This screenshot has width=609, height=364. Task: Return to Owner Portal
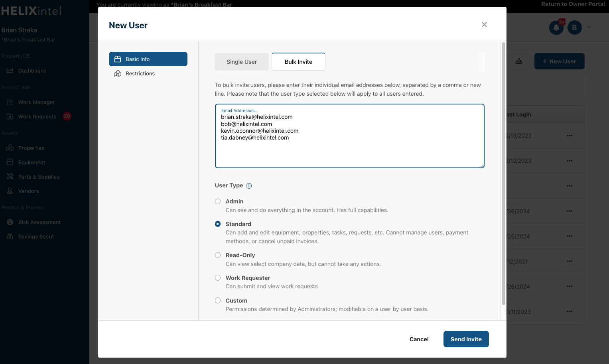point(573,4)
